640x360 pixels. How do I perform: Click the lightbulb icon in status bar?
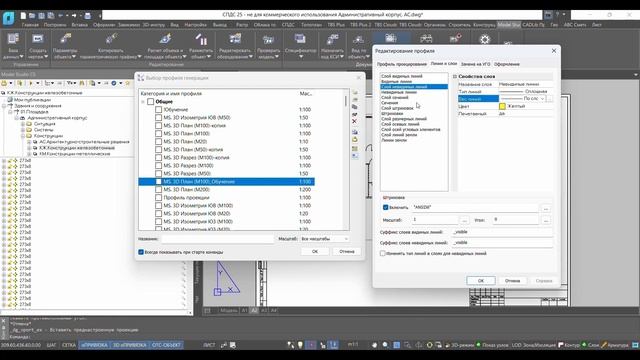(300, 345)
